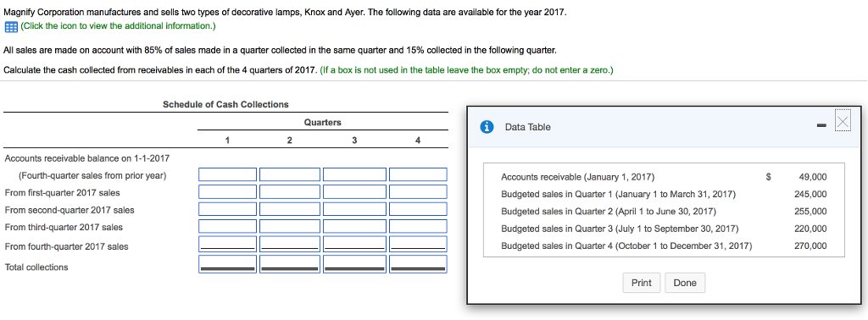
Task: Select Quarter 2 first-quarter sales box
Action: click(290, 192)
